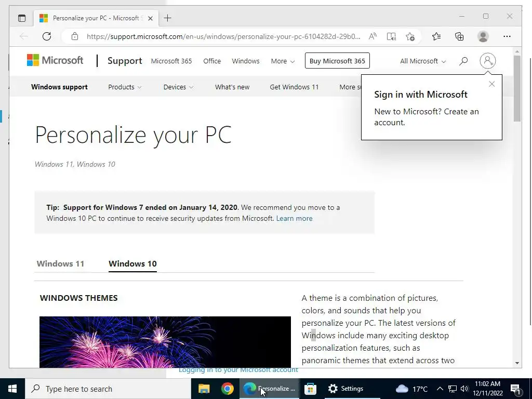The width and height of the screenshot is (532, 399).
Task: Enter Immersive Reader from address bar
Action: coord(391,36)
